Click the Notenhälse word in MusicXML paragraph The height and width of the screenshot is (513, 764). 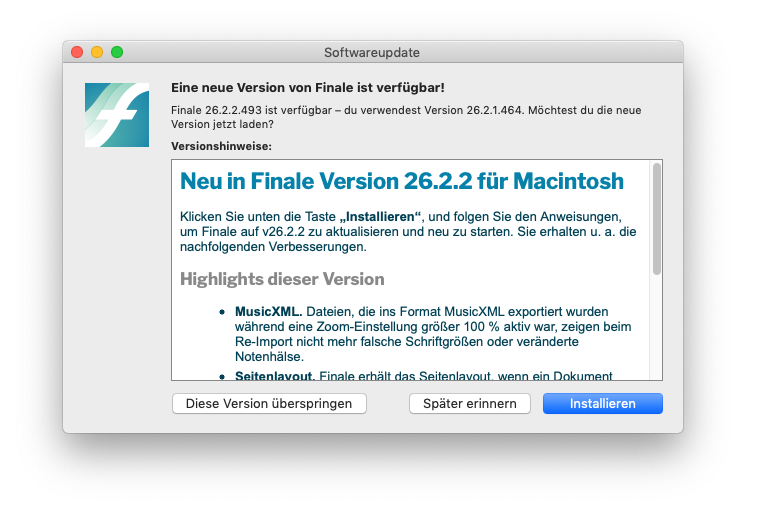coord(269,357)
